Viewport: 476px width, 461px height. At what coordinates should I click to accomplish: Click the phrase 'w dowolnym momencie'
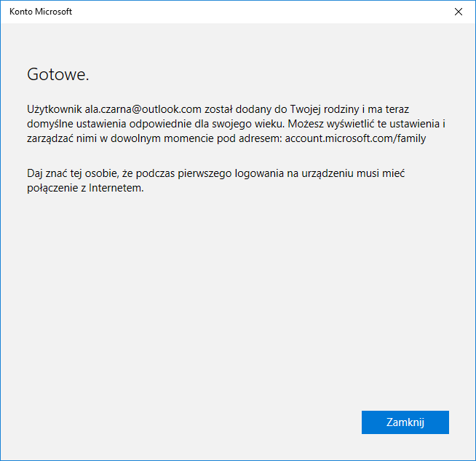click(x=149, y=137)
